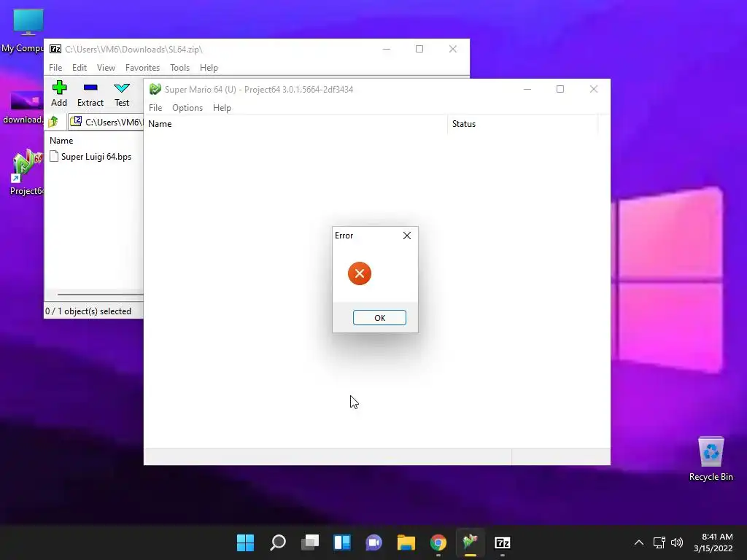This screenshot has height=560, width=747.
Task: Minimize the Project64 window
Action: tap(527, 89)
